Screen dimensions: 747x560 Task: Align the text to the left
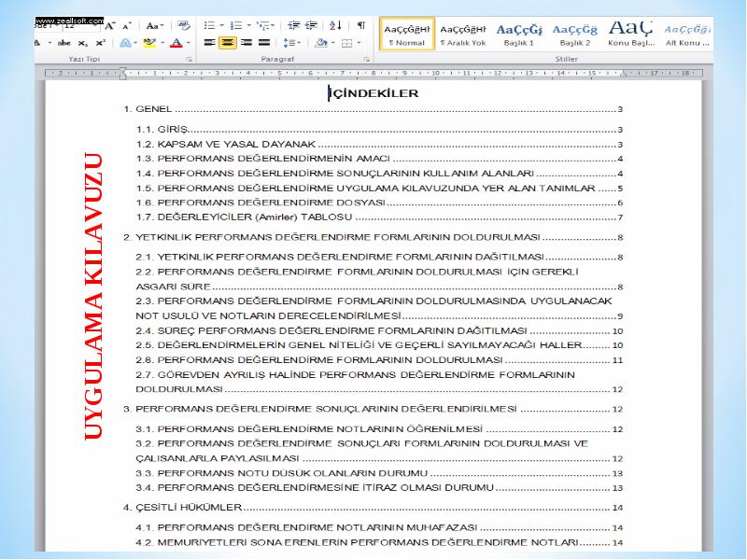(x=209, y=43)
